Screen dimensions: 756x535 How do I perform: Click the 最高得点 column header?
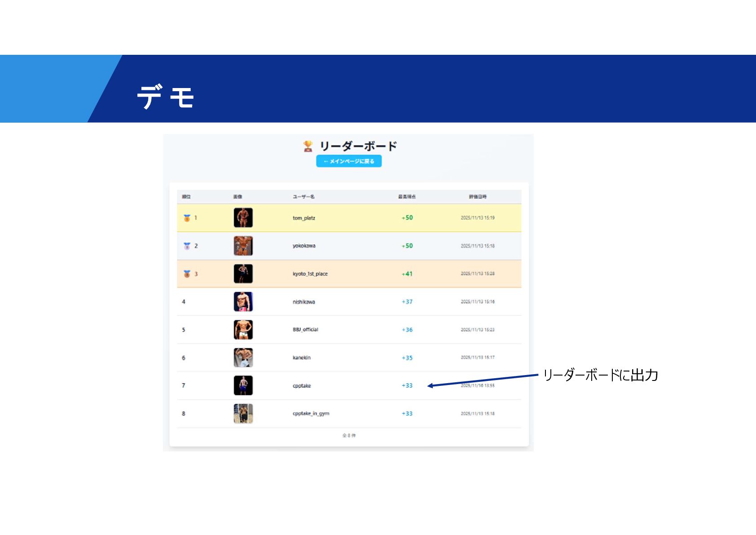407,197
